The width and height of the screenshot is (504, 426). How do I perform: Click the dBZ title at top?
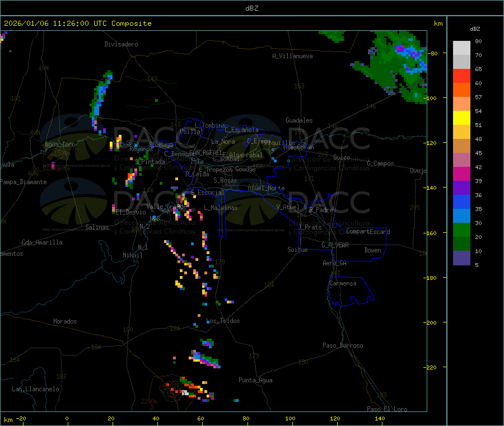(251, 8)
